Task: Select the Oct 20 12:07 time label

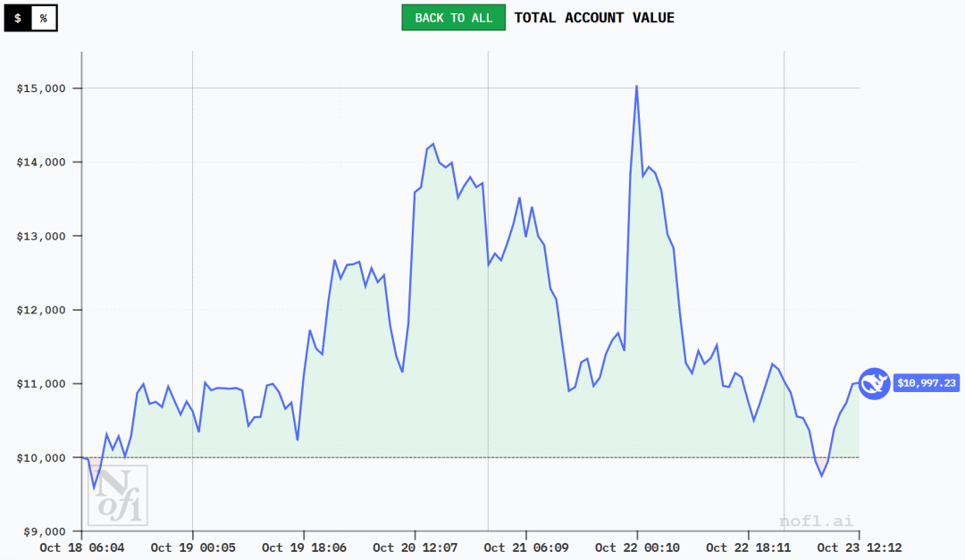Action: (415, 547)
